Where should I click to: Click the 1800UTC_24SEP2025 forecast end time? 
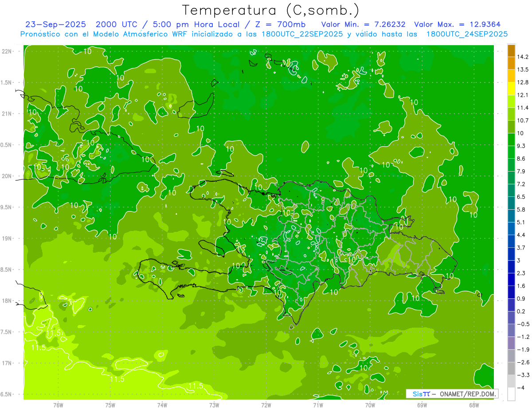pos(467,34)
